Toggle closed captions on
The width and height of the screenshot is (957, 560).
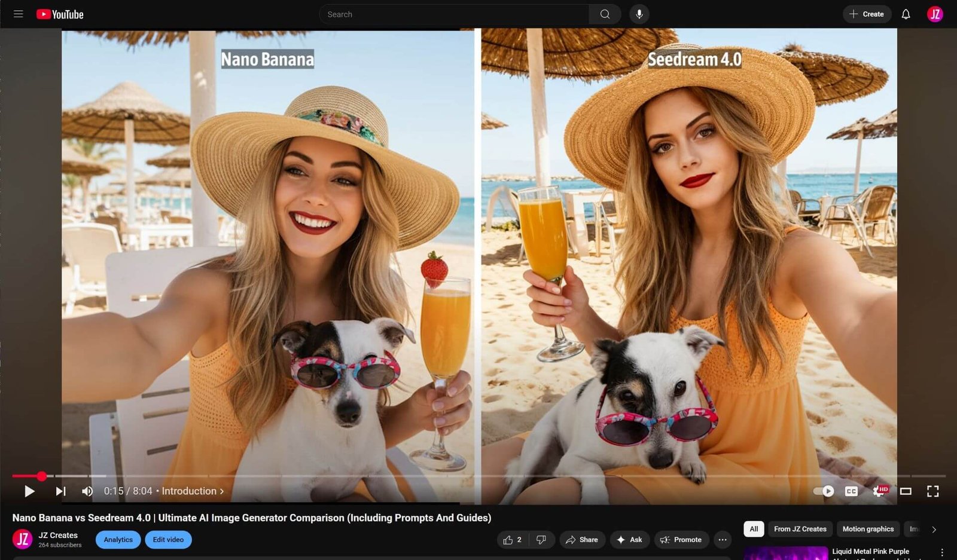point(851,491)
